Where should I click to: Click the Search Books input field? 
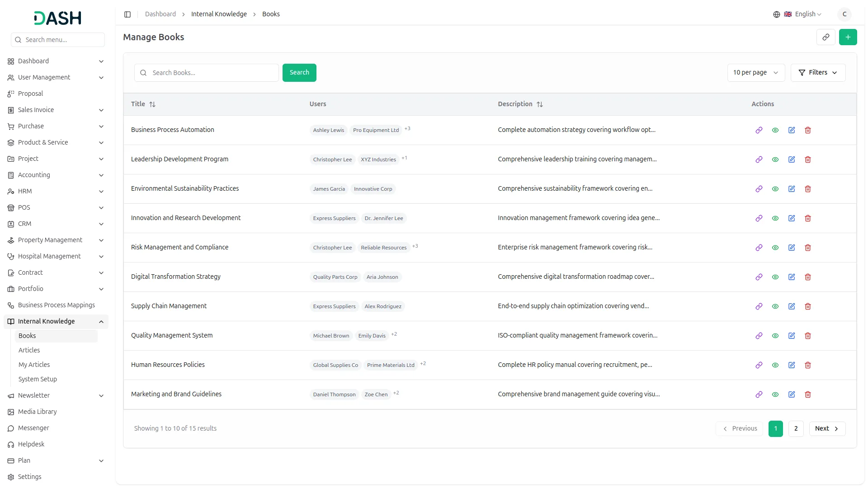212,73
